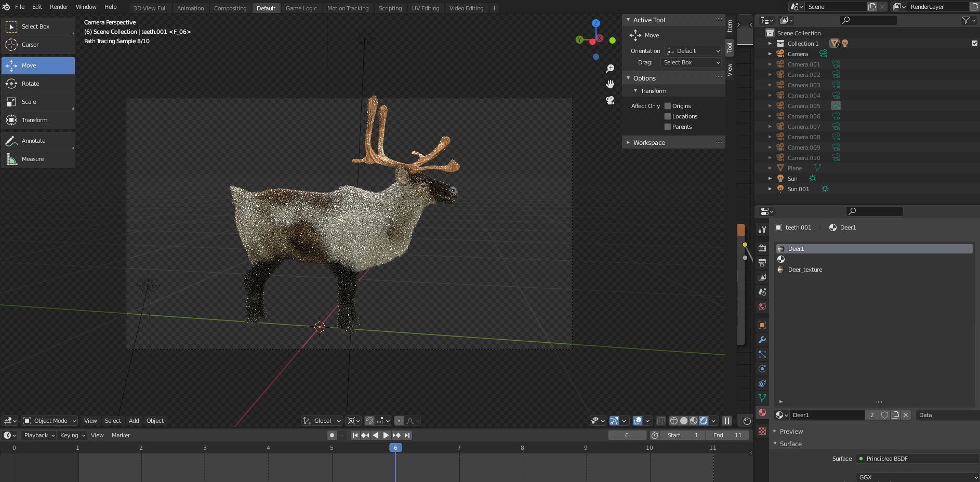Open the Modifiers wrench tab icon
The image size is (980, 482).
762,340
